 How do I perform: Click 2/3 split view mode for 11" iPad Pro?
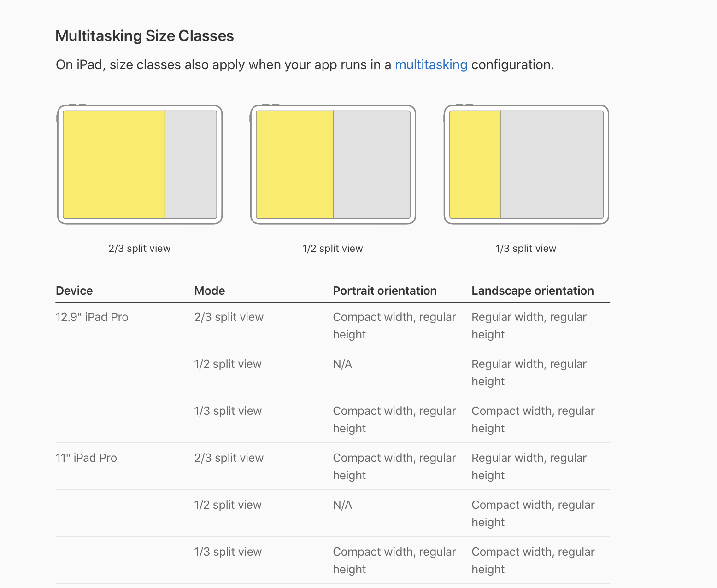point(229,458)
